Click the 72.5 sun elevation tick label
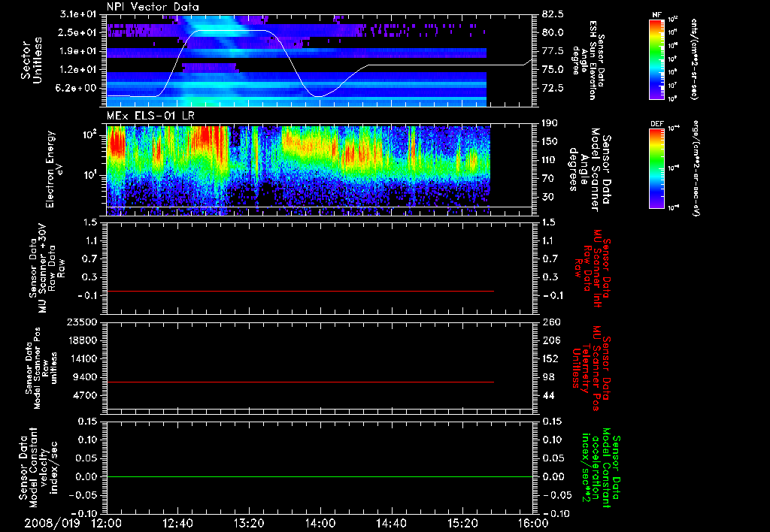 [x=553, y=89]
